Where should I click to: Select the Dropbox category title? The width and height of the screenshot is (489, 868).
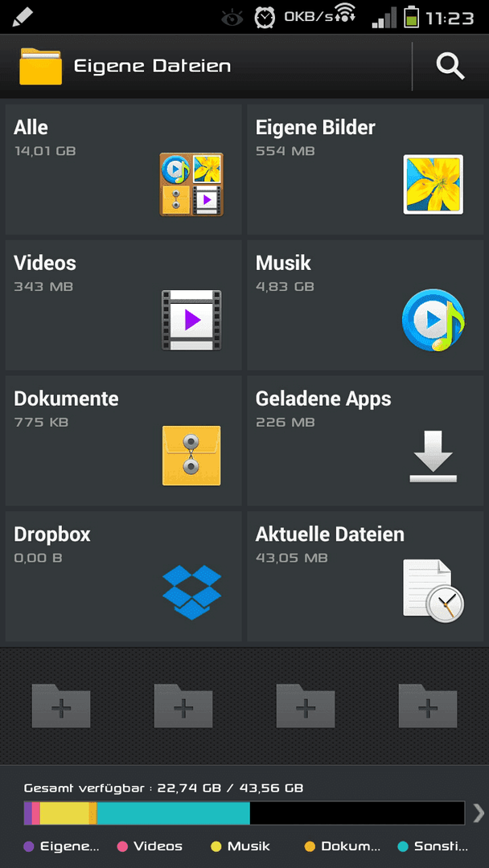click(52, 534)
